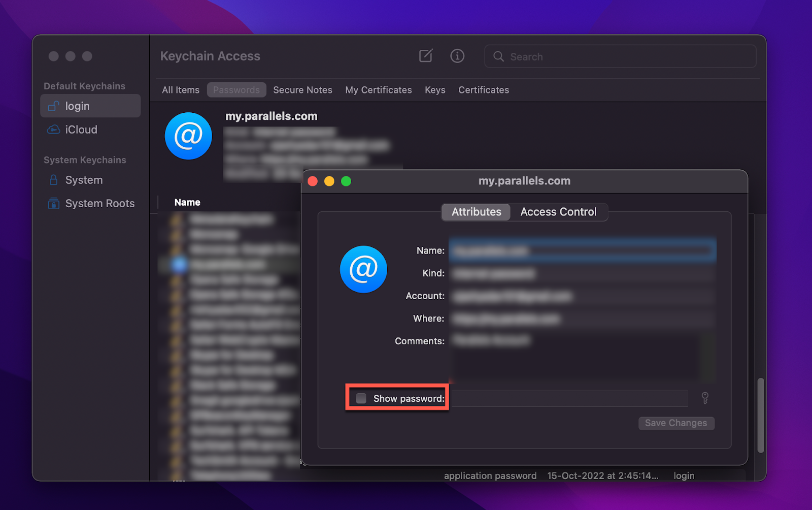Switch to the Secure Notes tab
Image resolution: width=812 pixels, height=510 pixels.
click(302, 90)
